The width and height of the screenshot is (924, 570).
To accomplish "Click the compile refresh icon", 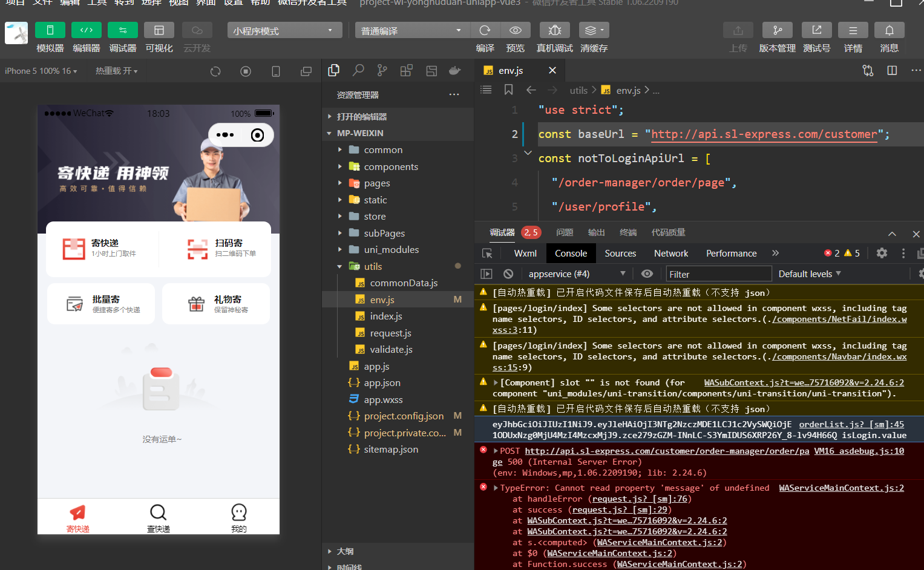I will click(485, 30).
